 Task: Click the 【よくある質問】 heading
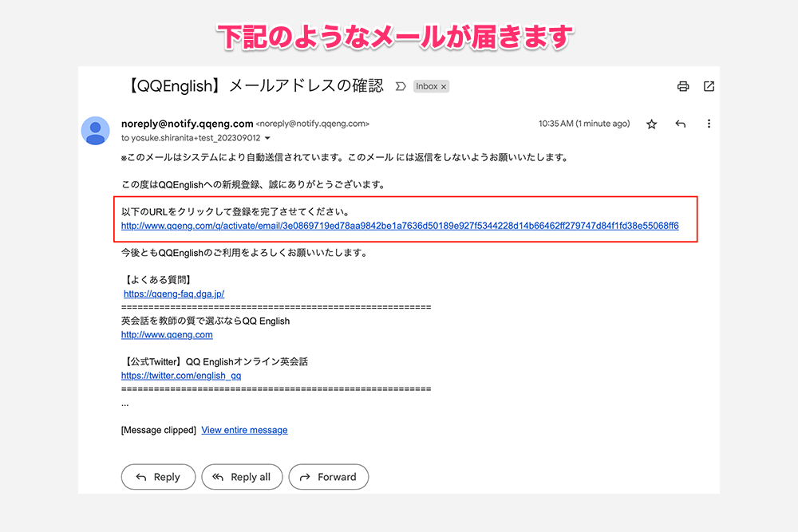click(x=158, y=280)
